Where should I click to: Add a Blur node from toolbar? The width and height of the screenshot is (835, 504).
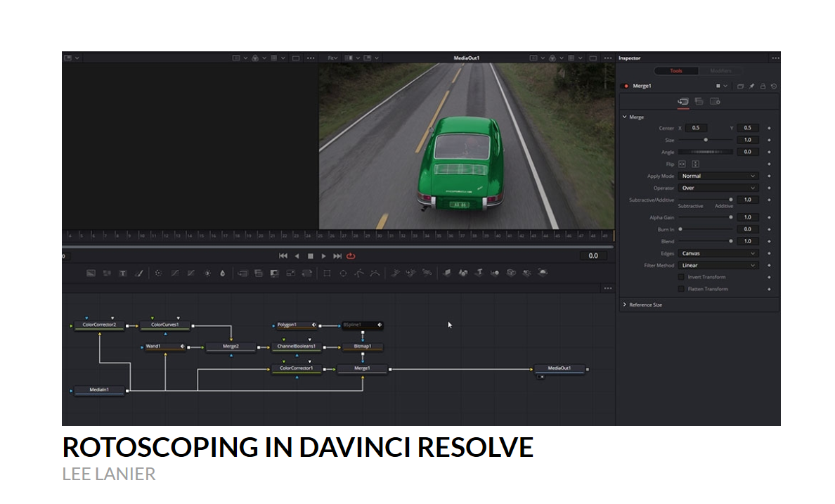coord(223,273)
